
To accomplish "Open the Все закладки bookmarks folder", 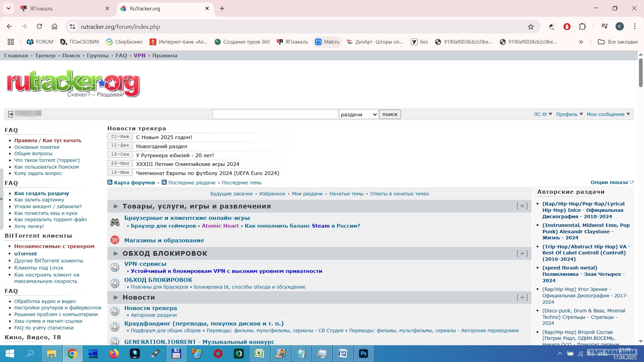I will click(618, 42).
